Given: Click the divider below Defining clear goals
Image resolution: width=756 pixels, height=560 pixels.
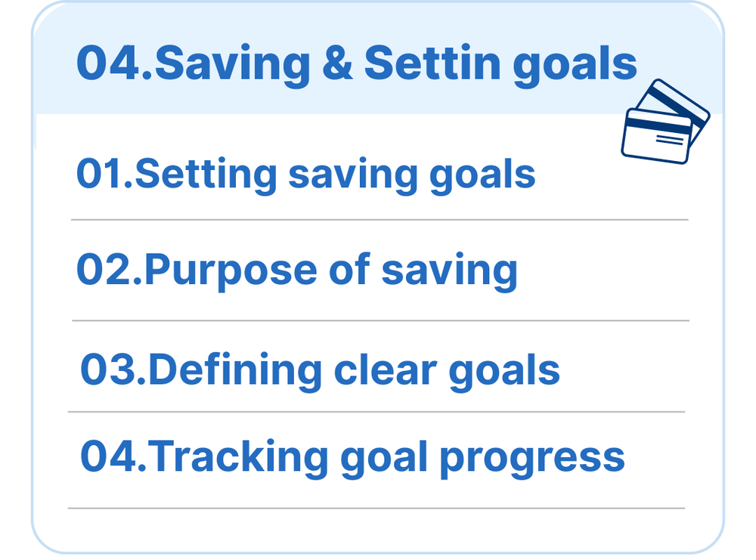Looking at the screenshot, I should click(376, 412).
